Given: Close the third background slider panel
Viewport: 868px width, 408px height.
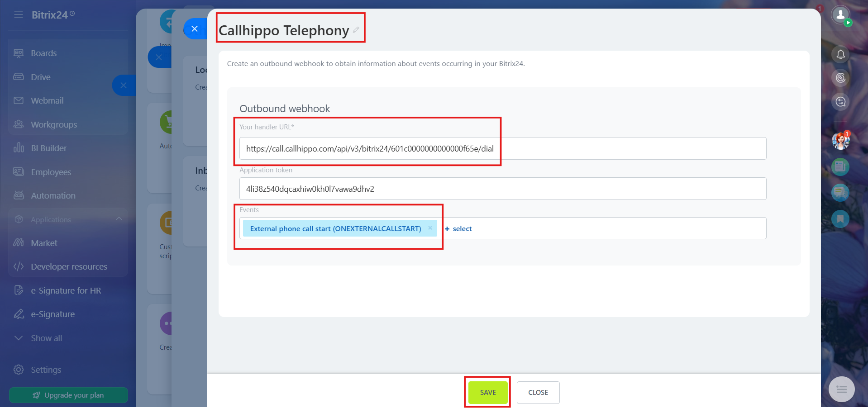Looking at the screenshot, I should tap(124, 85).
